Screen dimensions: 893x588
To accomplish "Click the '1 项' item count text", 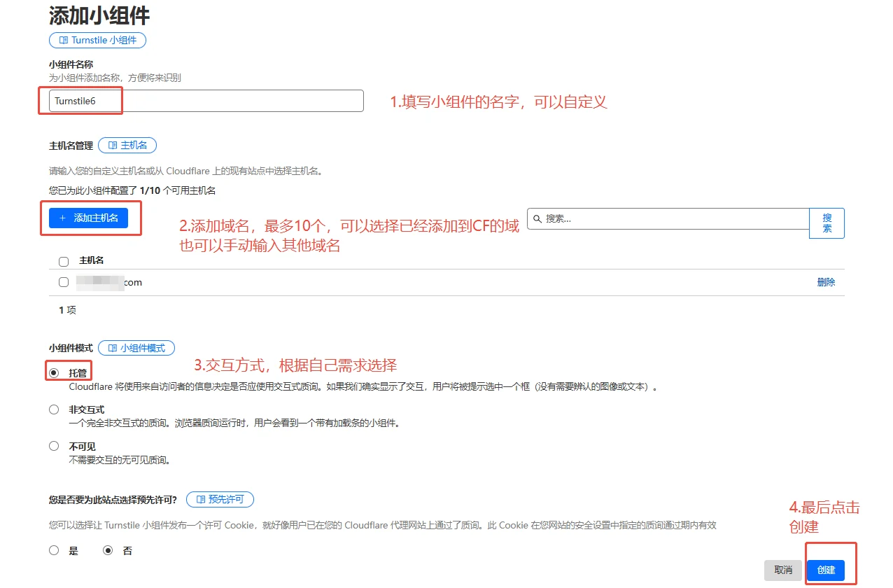I will pos(67,309).
